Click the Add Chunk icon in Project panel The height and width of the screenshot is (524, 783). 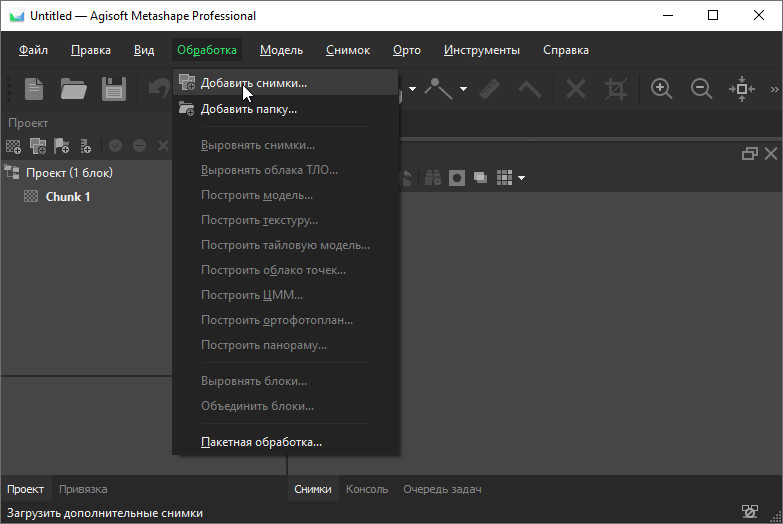(x=14, y=146)
